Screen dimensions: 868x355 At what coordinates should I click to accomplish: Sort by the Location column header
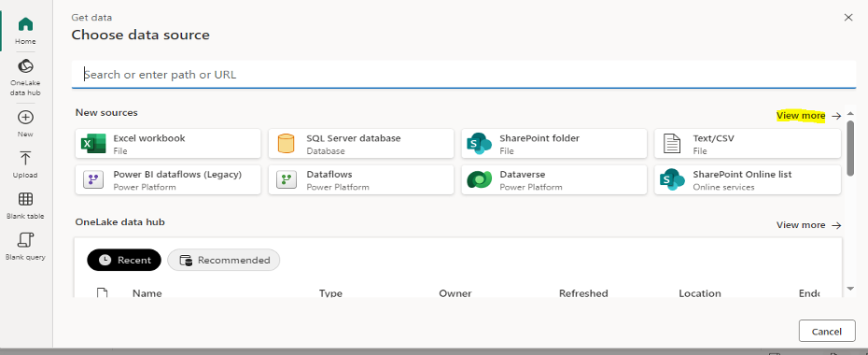[x=700, y=293]
